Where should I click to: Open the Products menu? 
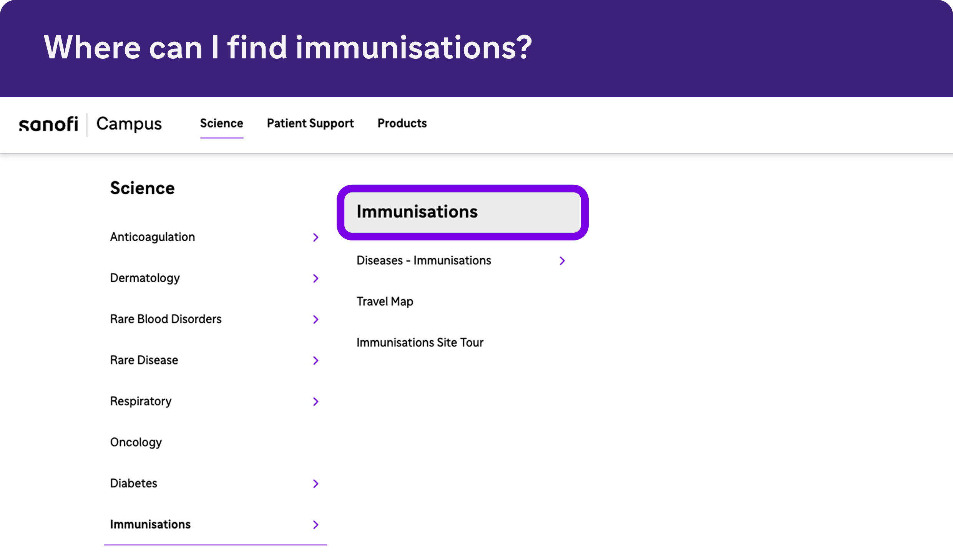coord(402,123)
